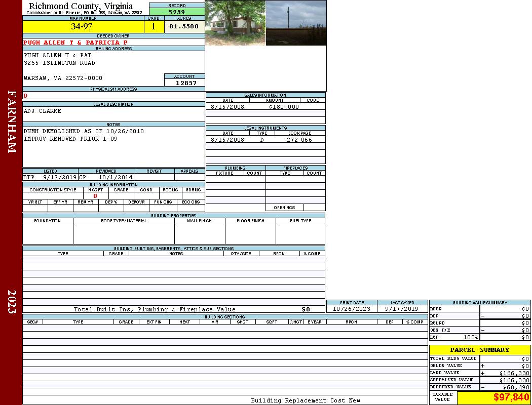Click deeded owner name Pugh Allen T & Patricia P

click(75, 43)
